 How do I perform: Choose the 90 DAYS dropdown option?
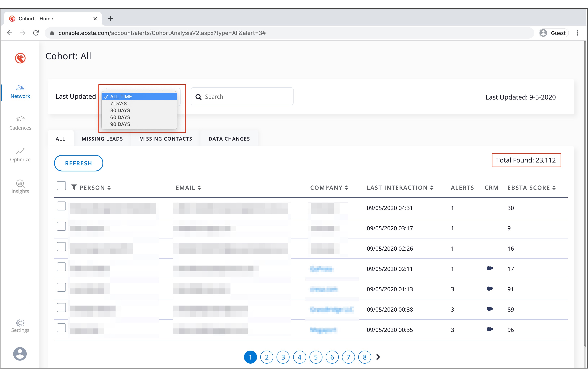pyautogui.click(x=120, y=124)
